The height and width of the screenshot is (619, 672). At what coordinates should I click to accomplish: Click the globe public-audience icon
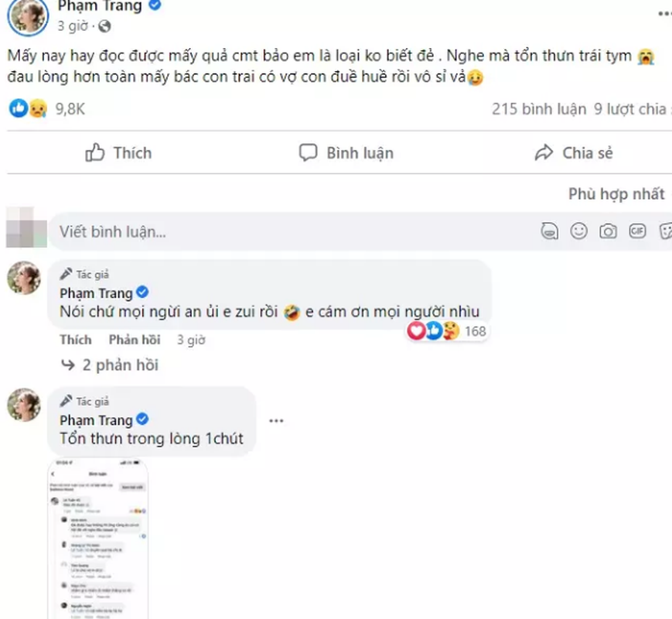pos(104,26)
